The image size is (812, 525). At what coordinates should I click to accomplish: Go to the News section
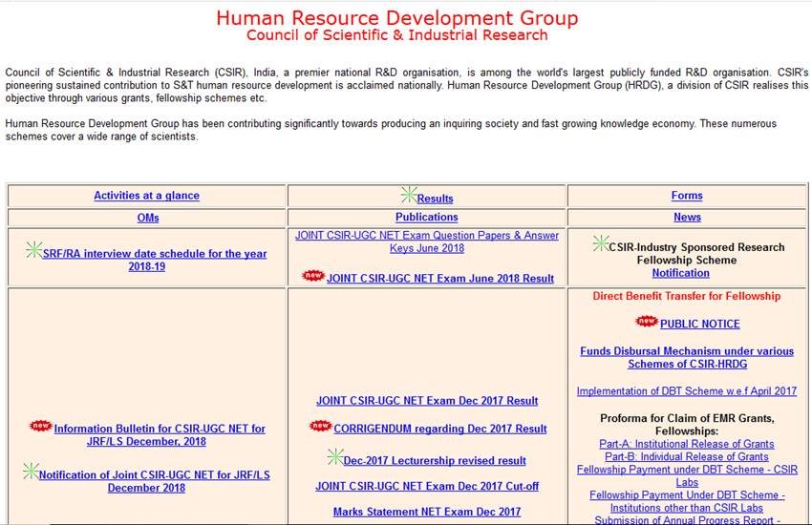coord(687,218)
